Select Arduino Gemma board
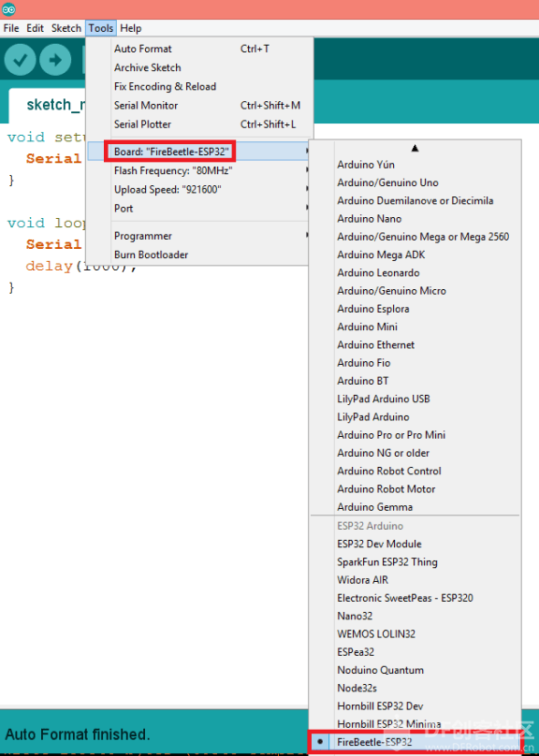 tap(415, 507)
